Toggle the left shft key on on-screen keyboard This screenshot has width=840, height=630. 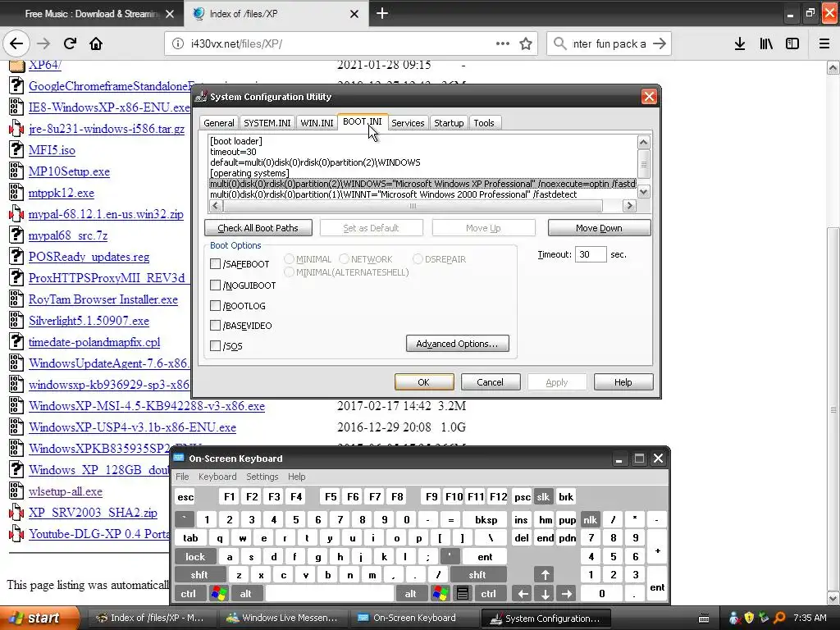tap(199, 575)
